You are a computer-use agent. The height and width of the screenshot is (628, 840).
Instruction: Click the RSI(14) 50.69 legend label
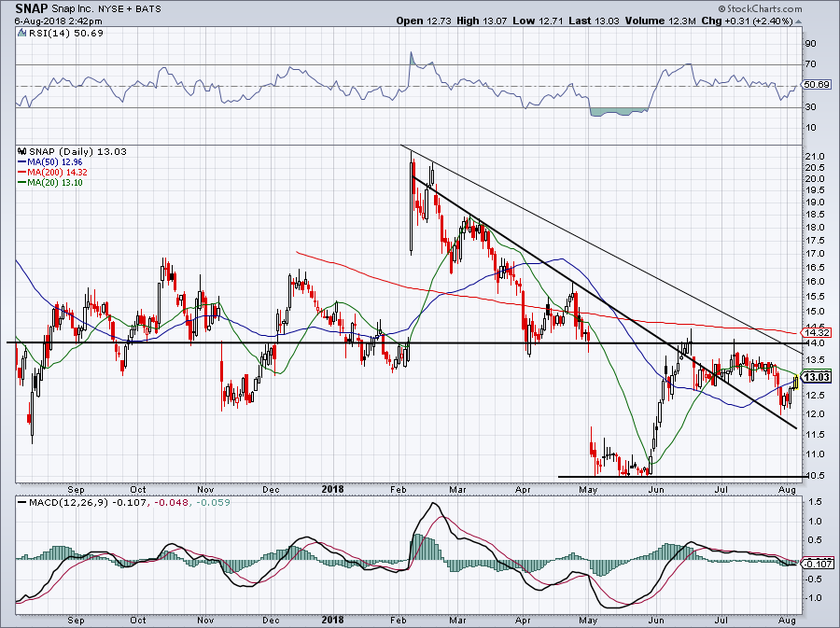click(x=65, y=33)
